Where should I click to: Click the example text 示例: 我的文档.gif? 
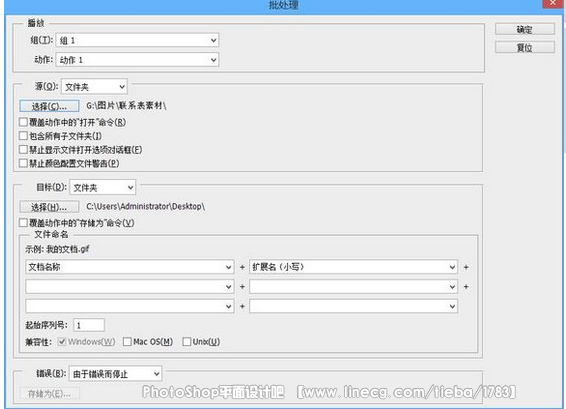point(57,249)
